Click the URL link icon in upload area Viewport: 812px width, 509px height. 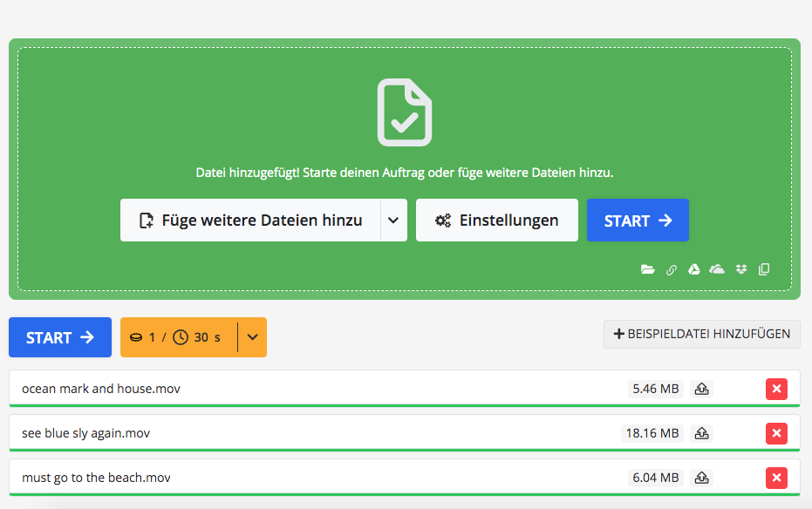click(x=672, y=269)
